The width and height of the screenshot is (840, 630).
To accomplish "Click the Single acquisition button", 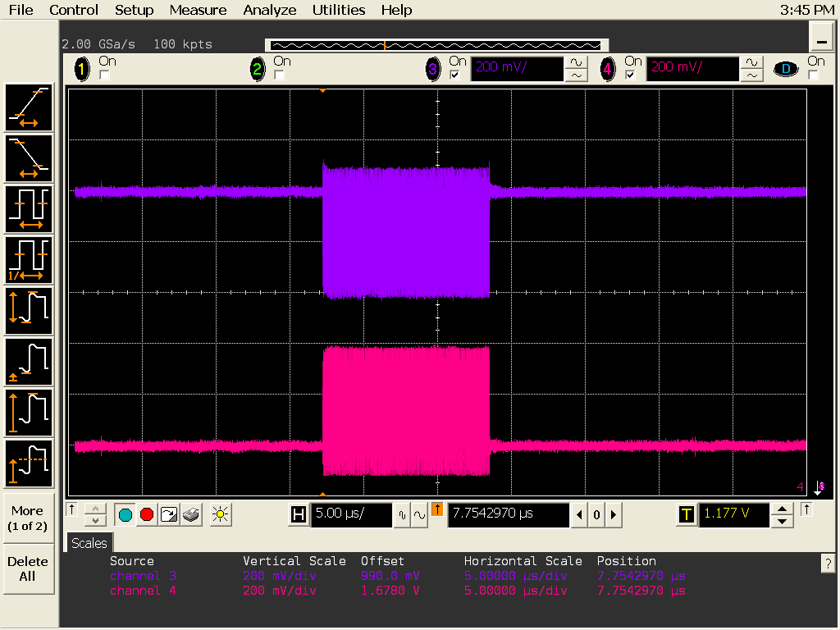I will click(169, 515).
